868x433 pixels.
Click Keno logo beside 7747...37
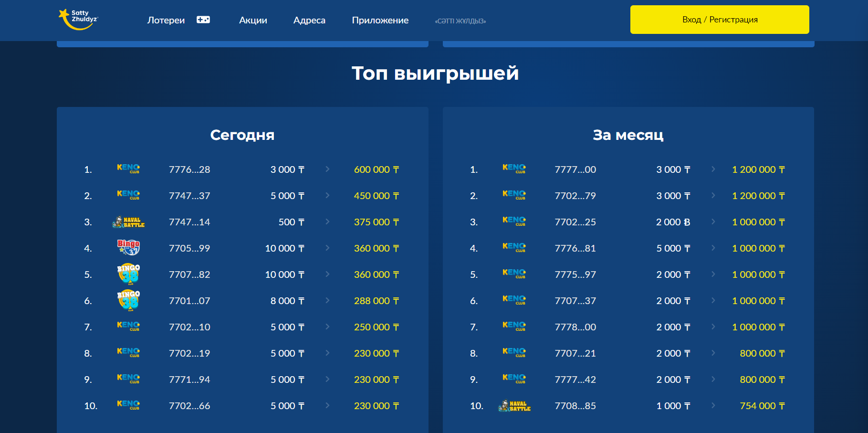pyautogui.click(x=128, y=195)
